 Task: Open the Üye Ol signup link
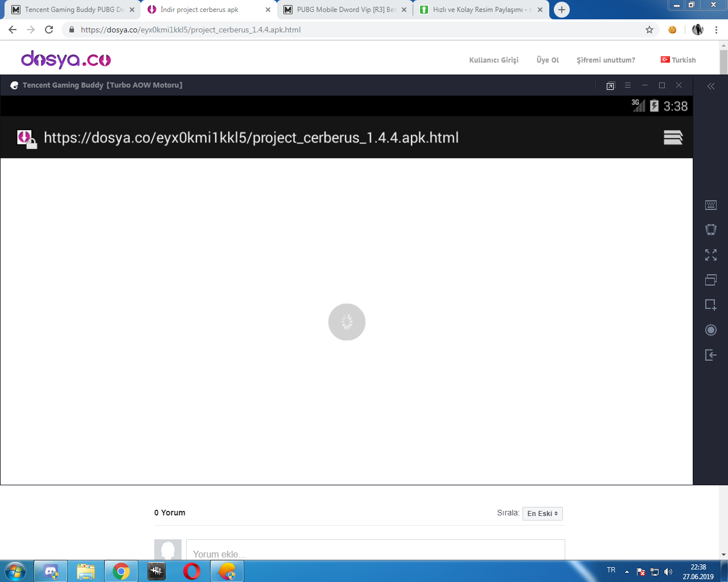click(548, 60)
